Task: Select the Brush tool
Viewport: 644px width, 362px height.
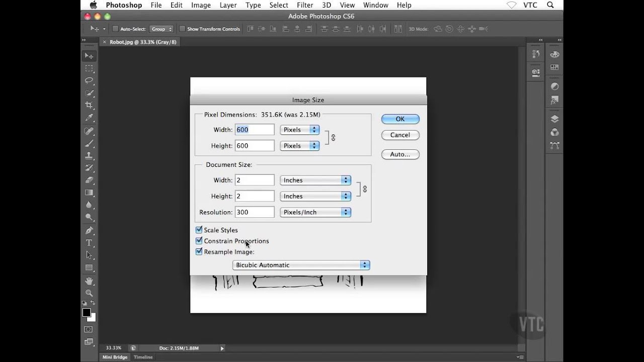Action: point(89,143)
